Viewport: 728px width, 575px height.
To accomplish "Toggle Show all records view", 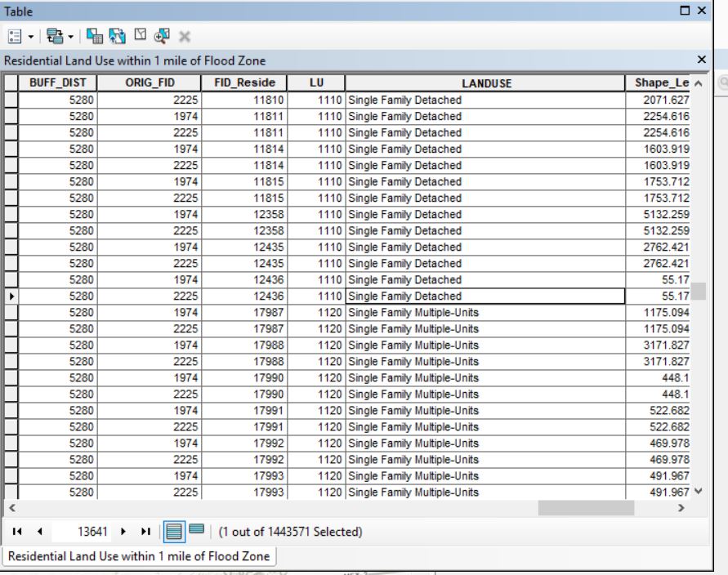I will pos(174,532).
